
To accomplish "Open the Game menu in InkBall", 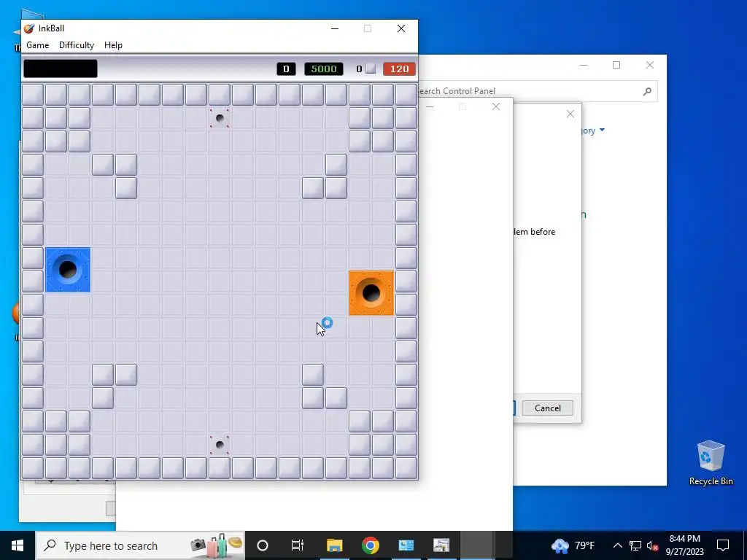I will (38, 45).
